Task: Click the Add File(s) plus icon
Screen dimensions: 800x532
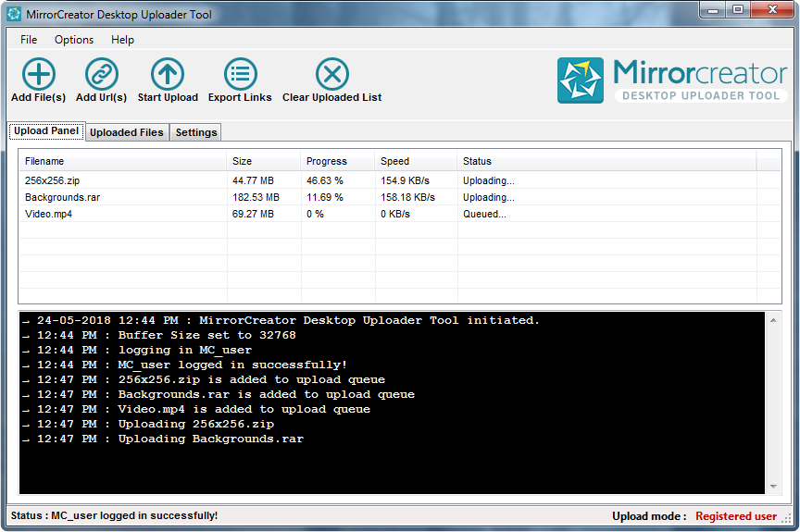Action: (x=39, y=74)
